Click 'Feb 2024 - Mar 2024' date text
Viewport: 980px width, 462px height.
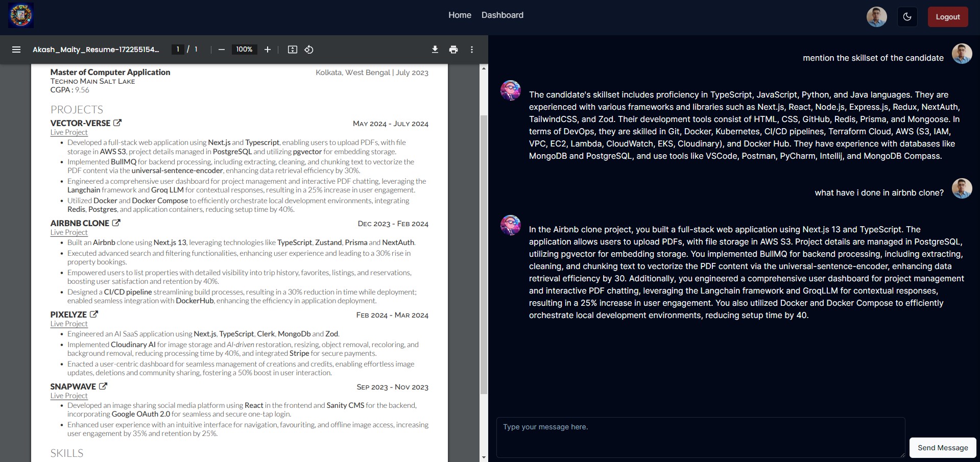pos(392,315)
